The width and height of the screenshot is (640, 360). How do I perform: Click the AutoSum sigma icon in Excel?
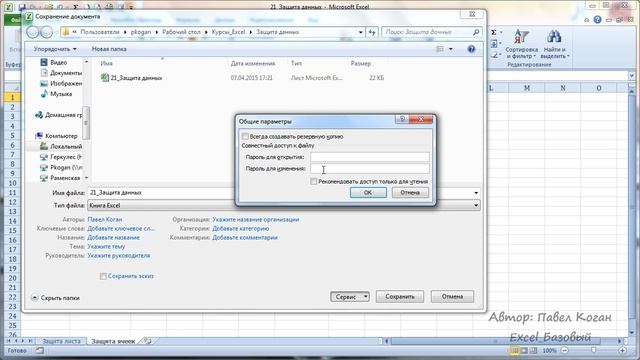[494, 32]
